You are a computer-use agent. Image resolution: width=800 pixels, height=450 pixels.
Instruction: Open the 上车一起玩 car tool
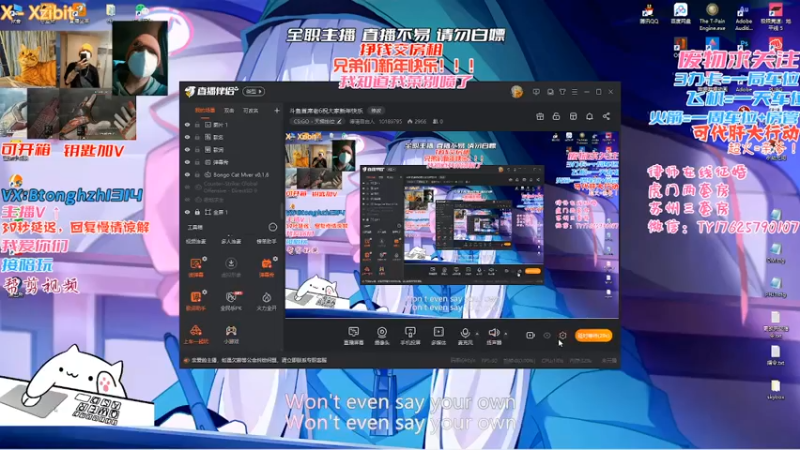(x=196, y=334)
